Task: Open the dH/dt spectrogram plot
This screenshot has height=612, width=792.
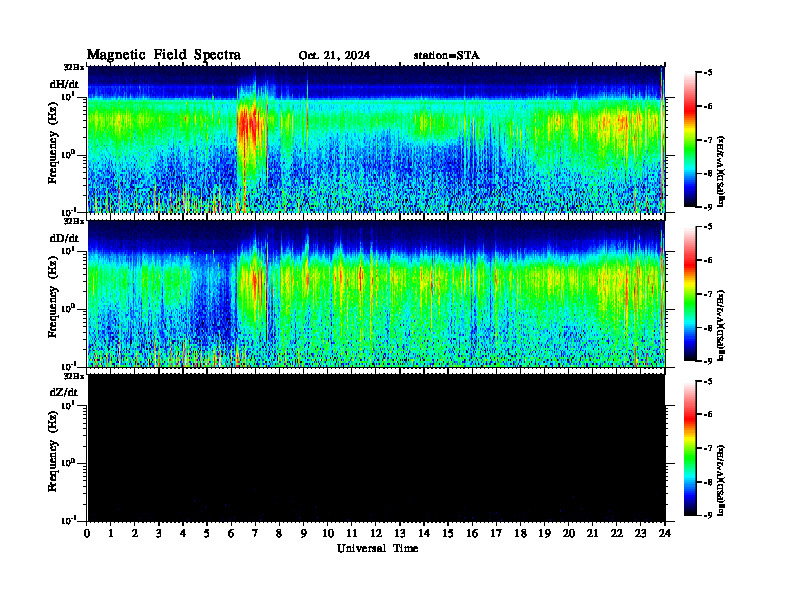Action: click(x=376, y=139)
